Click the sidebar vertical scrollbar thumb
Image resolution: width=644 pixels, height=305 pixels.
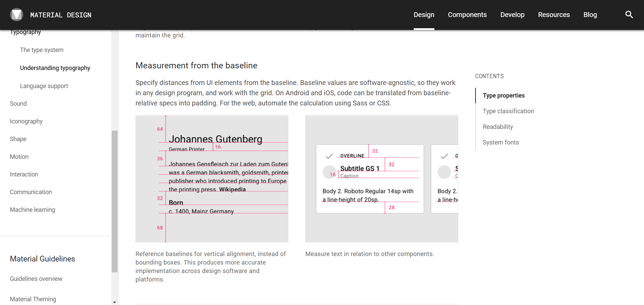coord(114,201)
